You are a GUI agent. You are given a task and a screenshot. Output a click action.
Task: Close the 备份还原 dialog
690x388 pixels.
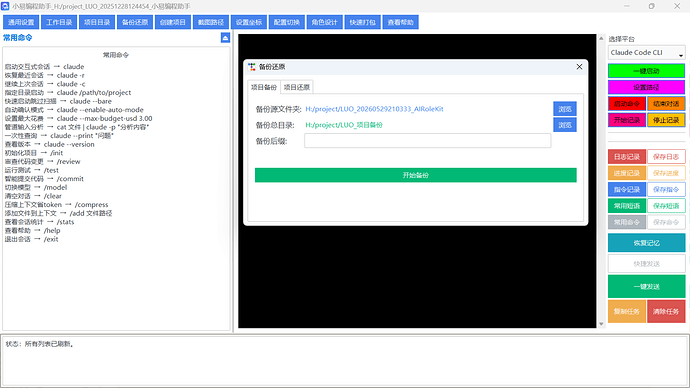tap(579, 66)
